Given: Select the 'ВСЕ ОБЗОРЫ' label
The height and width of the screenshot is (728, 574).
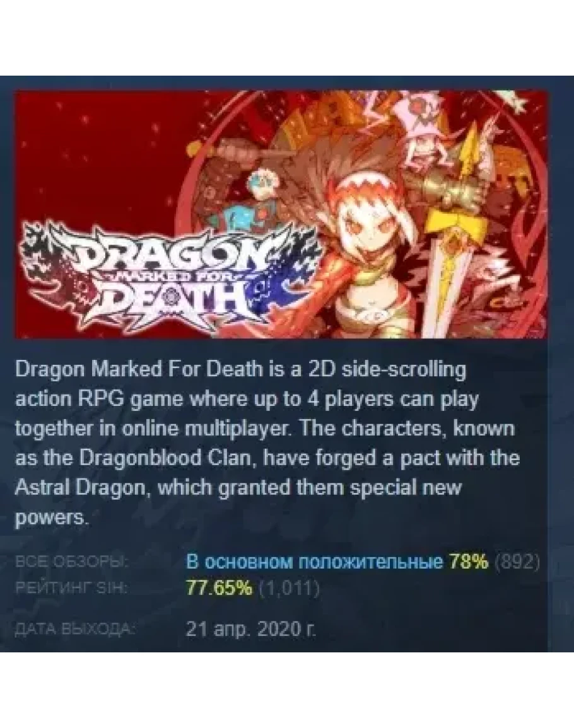Looking at the screenshot, I should click(73, 562).
